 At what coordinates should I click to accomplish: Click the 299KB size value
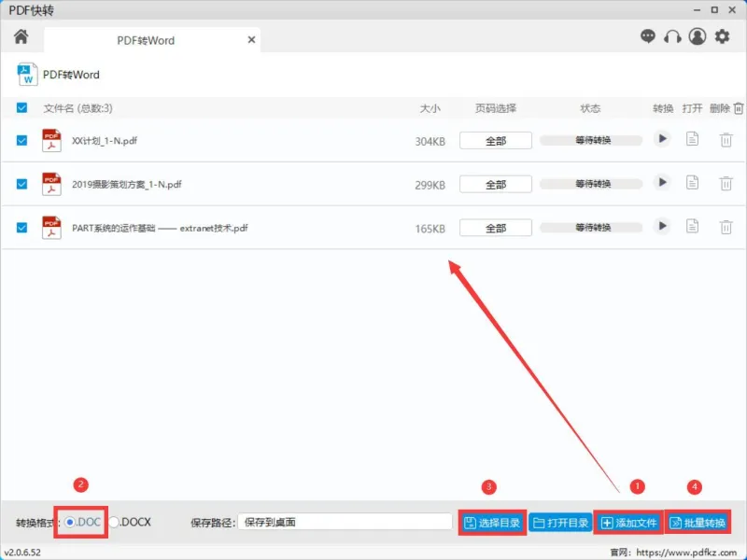[430, 185]
